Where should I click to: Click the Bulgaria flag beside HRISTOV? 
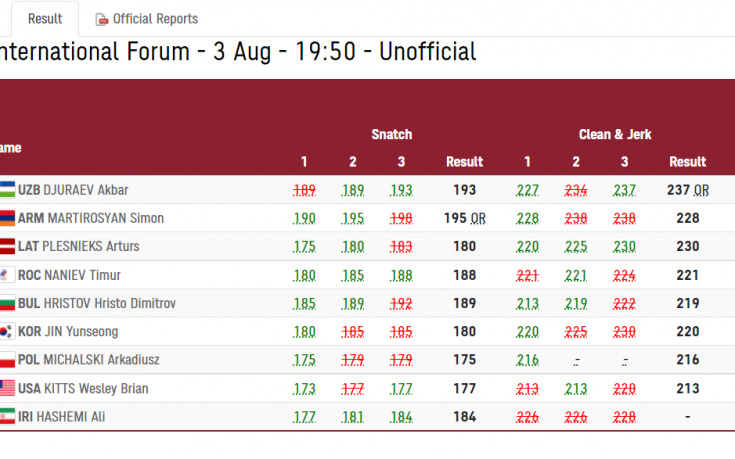pyautogui.click(x=7, y=303)
